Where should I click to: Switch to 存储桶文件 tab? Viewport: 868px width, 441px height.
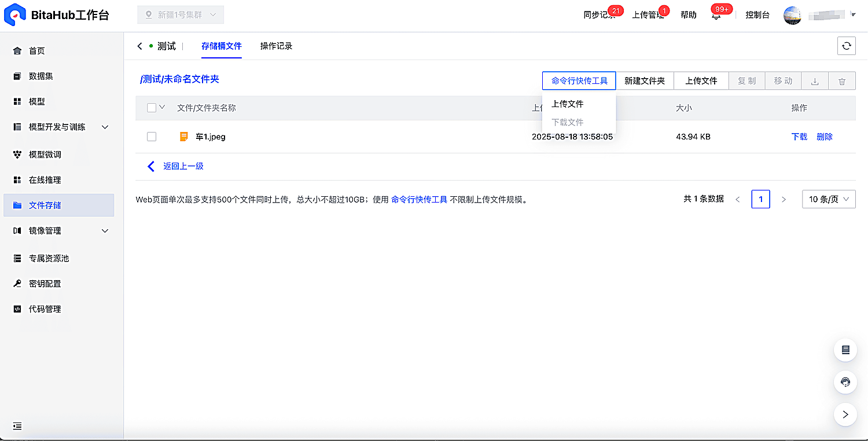(222, 46)
